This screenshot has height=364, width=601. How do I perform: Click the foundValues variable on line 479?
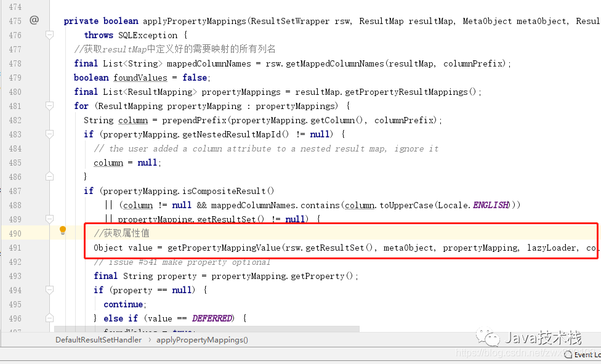coord(140,78)
